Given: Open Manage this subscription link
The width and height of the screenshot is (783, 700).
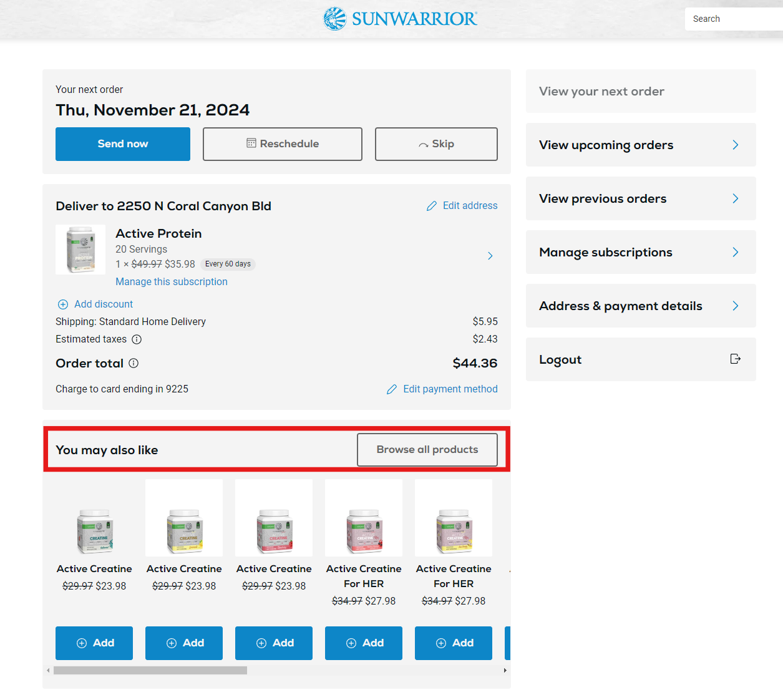Looking at the screenshot, I should (x=172, y=282).
